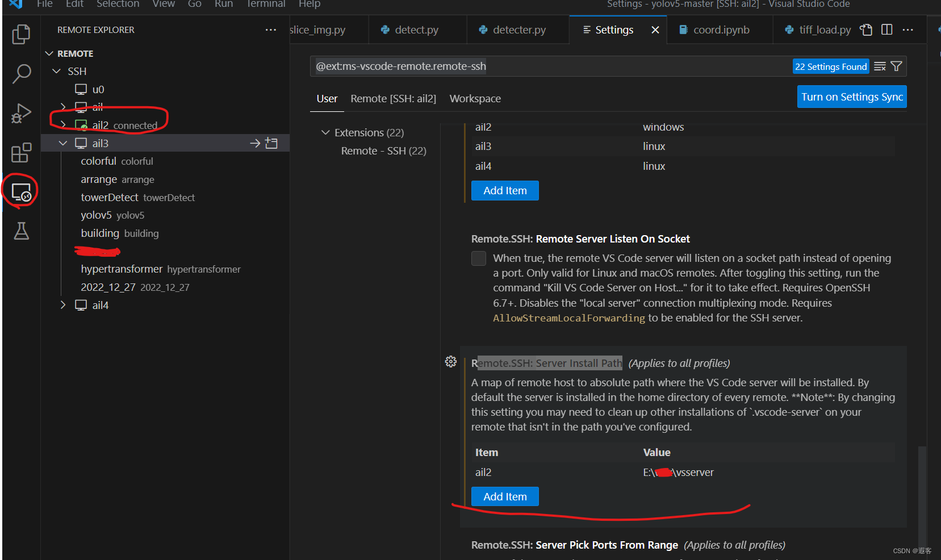Screen dimensions: 941x560
Task: Select the Workspace settings tab
Action: 475,98
